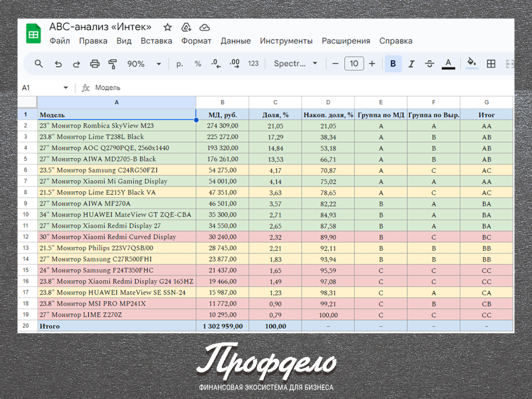The width and height of the screenshot is (532, 399).
Task: Activate the paint format tool
Action: point(113,64)
